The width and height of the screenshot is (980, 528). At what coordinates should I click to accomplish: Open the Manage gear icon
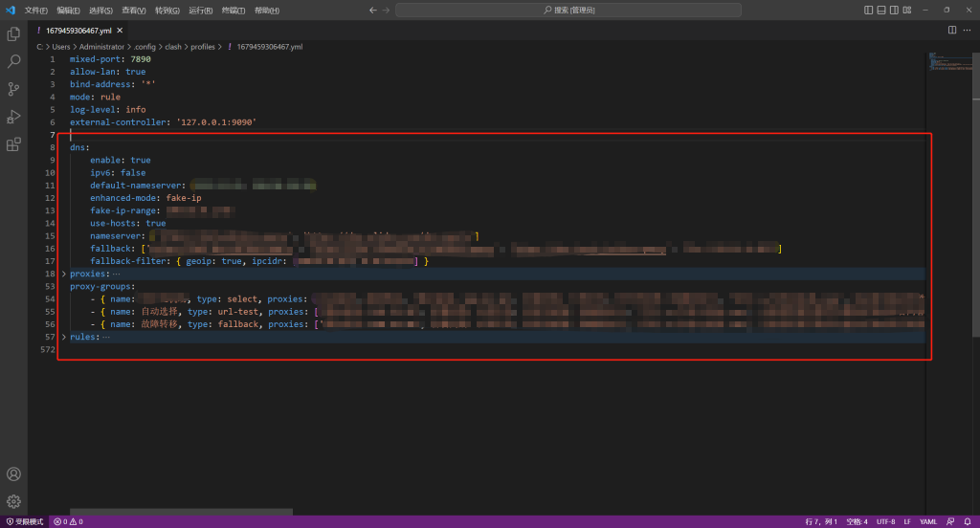[x=13, y=502]
